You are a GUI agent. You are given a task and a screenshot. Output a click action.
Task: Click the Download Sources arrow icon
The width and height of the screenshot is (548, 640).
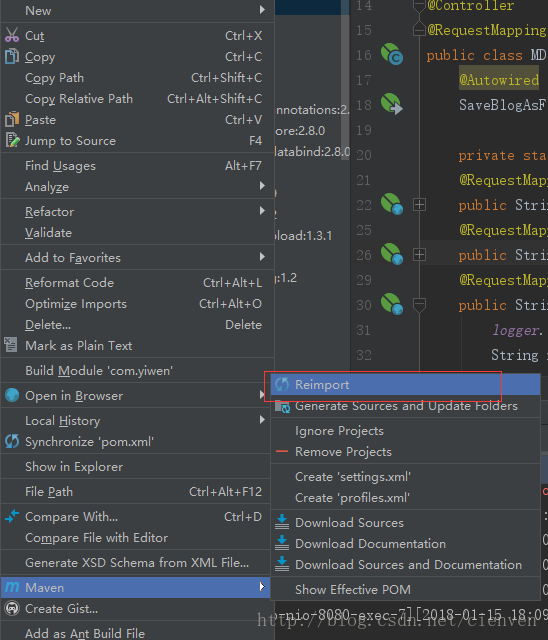tap(282, 522)
